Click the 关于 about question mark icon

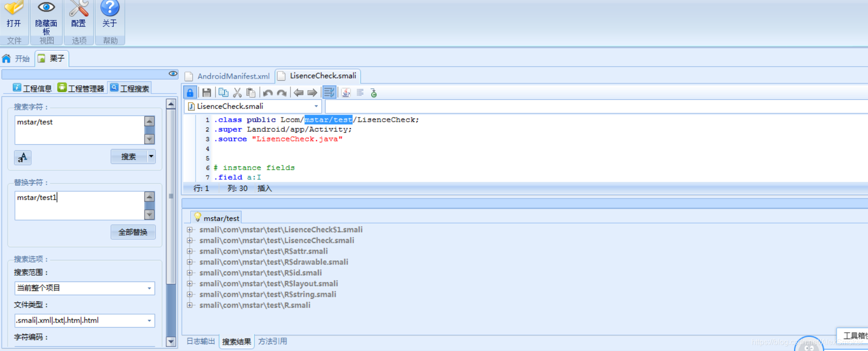click(x=110, y=8)
